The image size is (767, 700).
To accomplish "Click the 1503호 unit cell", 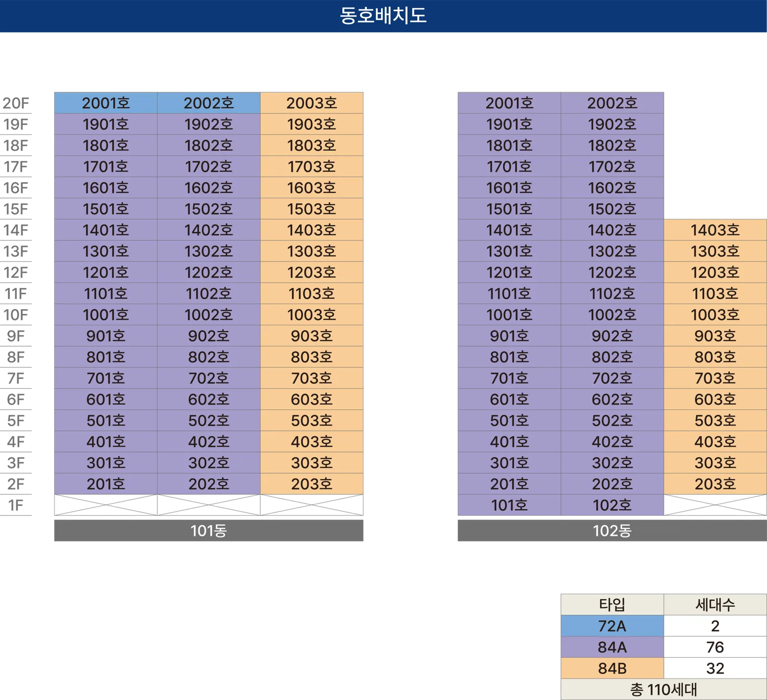I will [312, 209].
